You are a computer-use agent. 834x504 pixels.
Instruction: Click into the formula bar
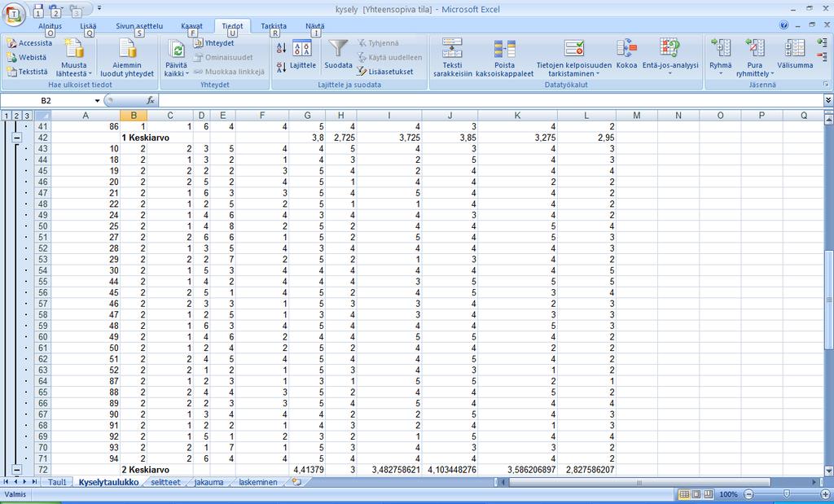490,100
